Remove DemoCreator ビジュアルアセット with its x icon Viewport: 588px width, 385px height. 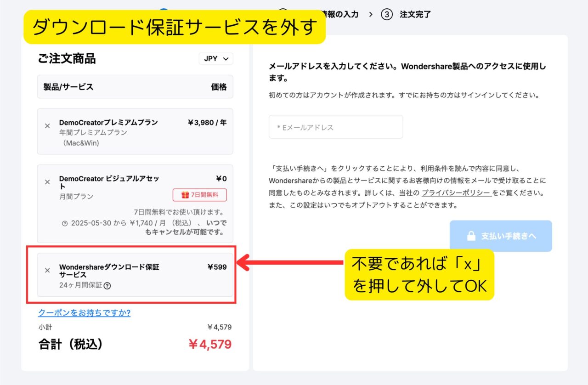pos(47,182)
